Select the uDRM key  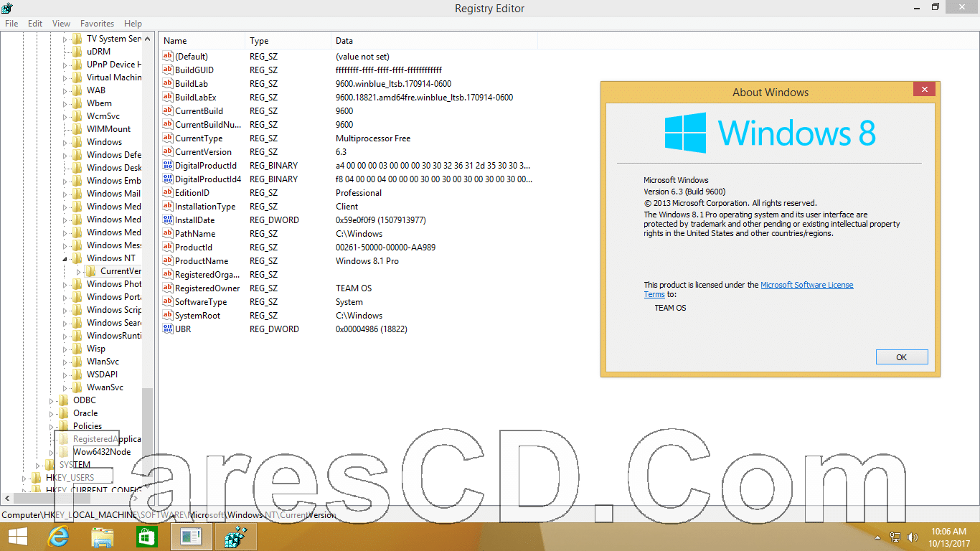click(x=98, y=52)
